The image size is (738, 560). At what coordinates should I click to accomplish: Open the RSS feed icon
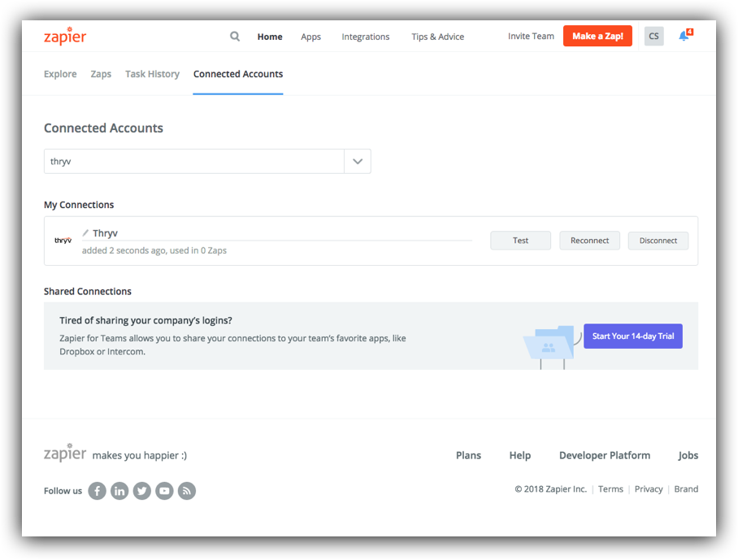[187, 491]
